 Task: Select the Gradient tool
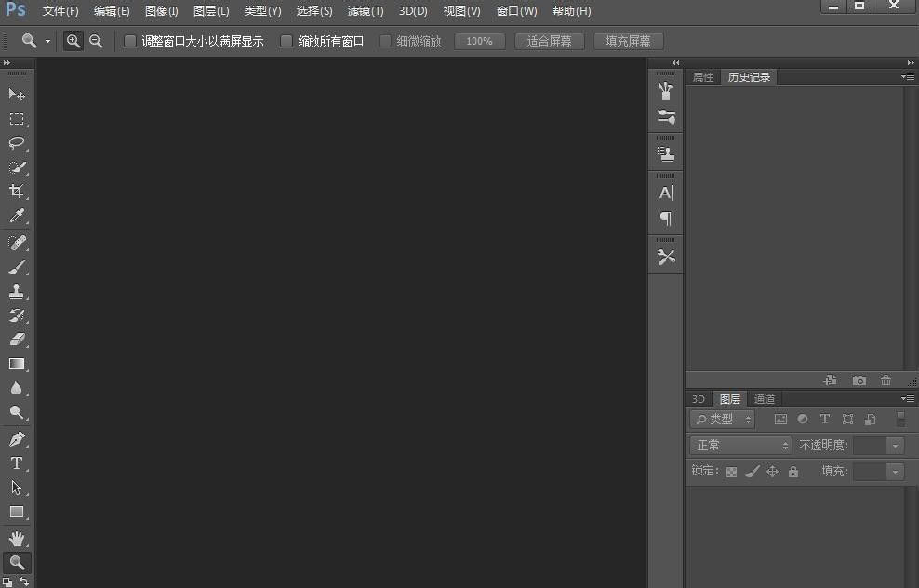[17, 364]
